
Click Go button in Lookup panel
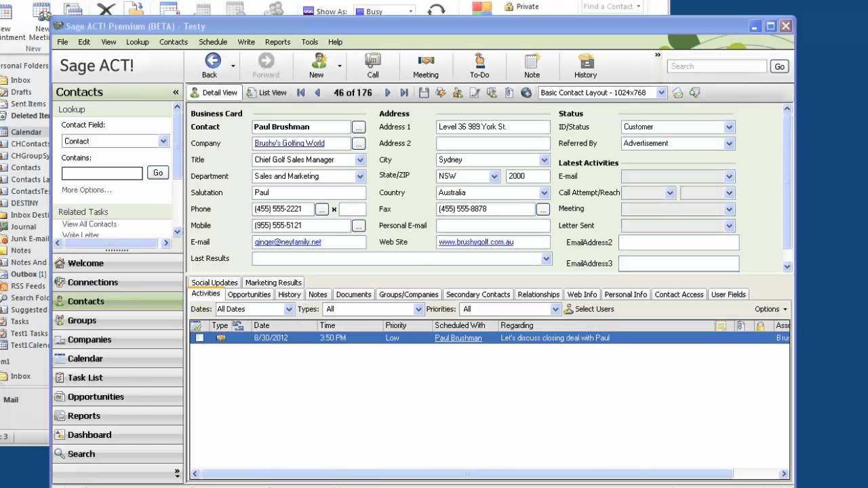coord(158,173)
